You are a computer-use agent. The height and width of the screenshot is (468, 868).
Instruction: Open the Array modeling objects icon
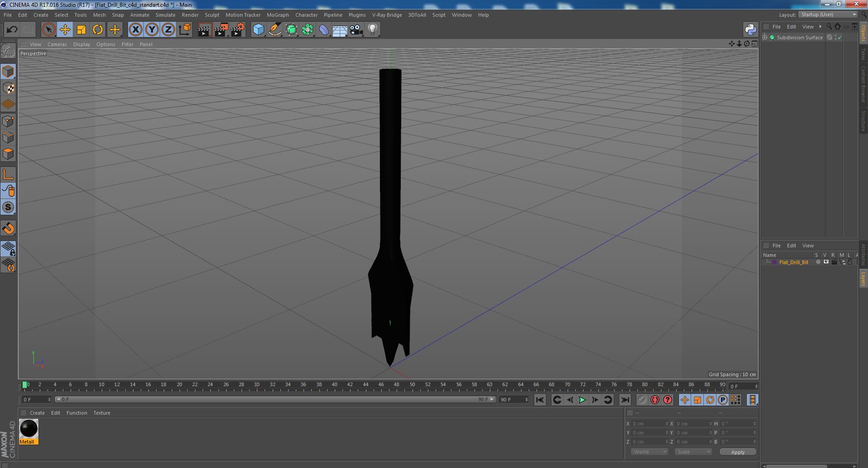pos(308,30)
